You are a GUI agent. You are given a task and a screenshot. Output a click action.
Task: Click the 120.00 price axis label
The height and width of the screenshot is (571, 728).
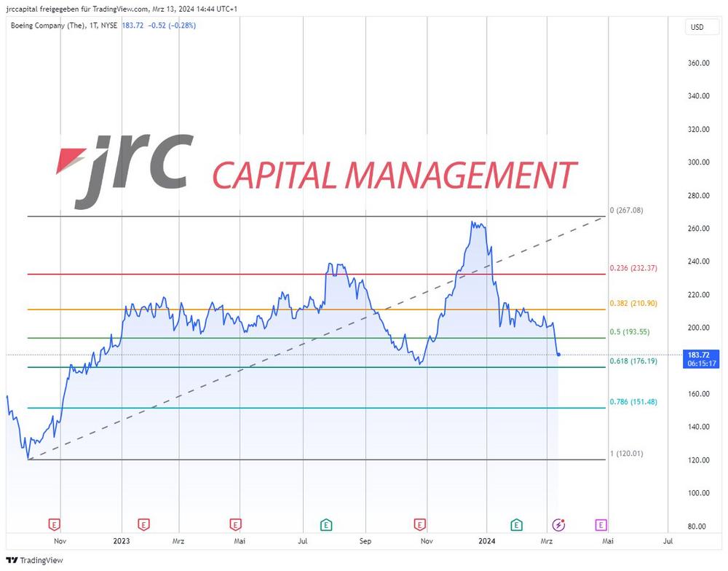(699, 460)
